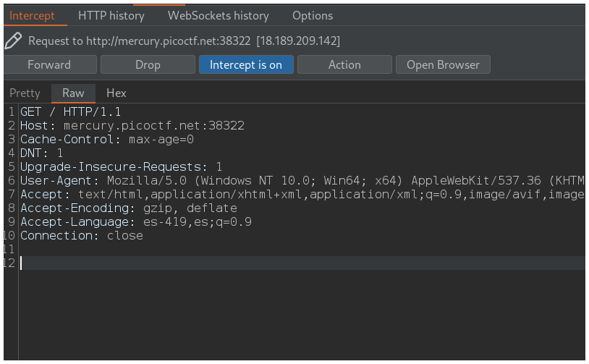Click the Host header line
The height and width of the screenshot is (364, 589).
click(x=132, y=125)
